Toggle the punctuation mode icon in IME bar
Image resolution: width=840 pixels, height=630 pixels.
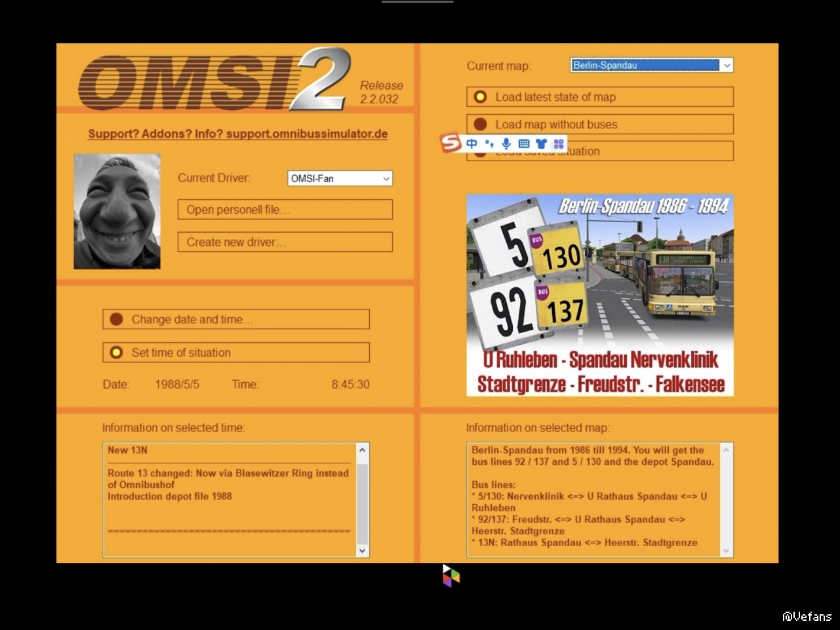(489, 144)
